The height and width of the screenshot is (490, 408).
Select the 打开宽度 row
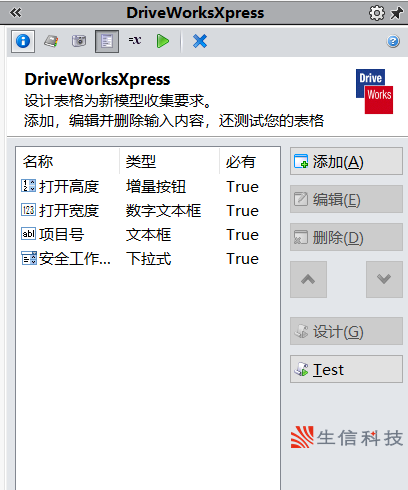[148, 211]
